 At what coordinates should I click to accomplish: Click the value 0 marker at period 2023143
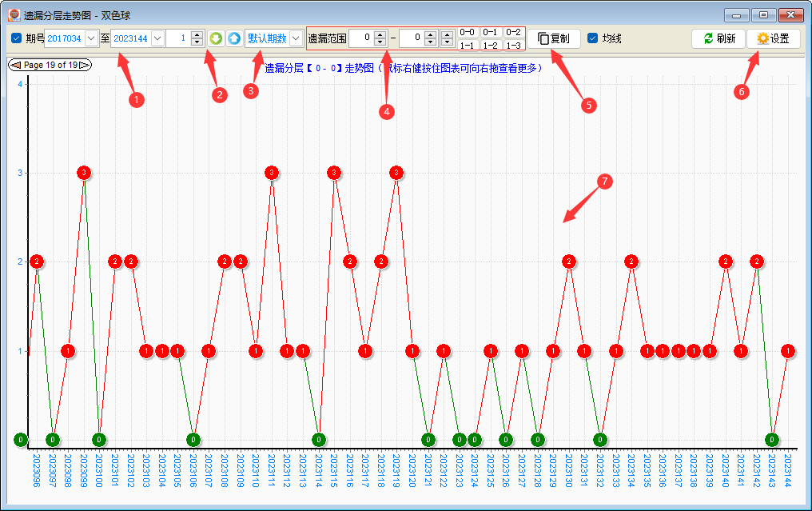tap(772, 440)
